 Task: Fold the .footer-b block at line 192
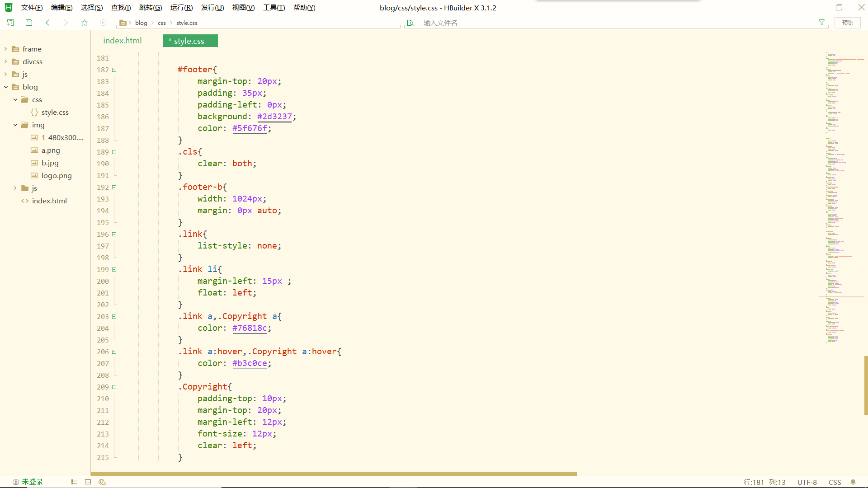tap(114, 187)
